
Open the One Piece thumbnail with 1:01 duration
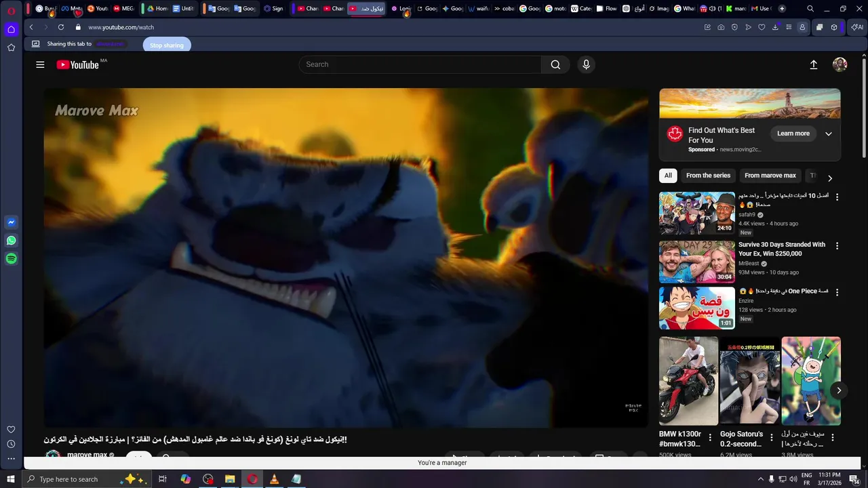point(697,308)
